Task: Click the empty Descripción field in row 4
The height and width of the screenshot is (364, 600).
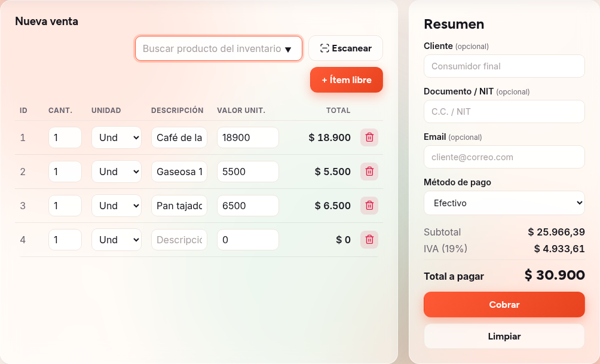Action: (x=179, y=240)
